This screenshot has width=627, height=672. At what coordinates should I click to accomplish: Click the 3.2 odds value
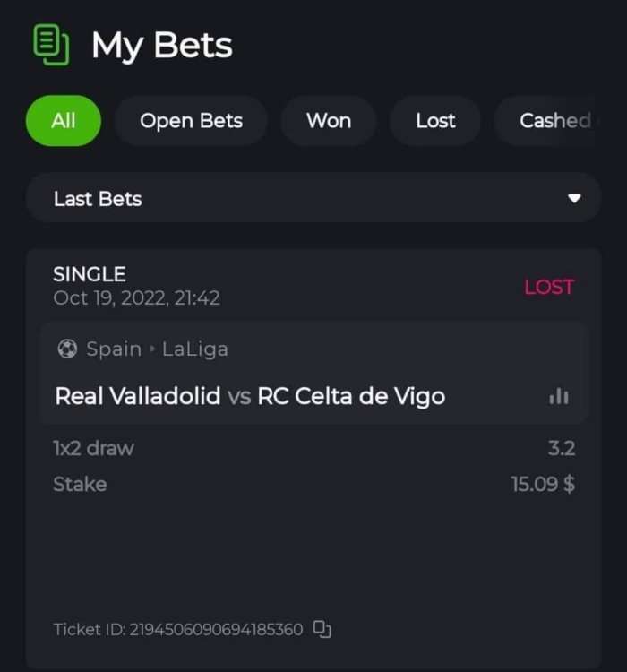tap(561, 448)
